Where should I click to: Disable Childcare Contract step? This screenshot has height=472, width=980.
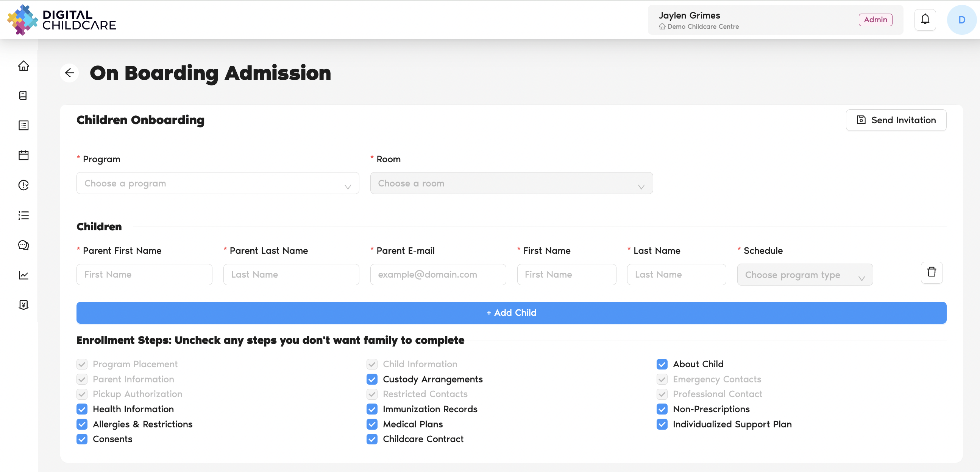[372, 439]
